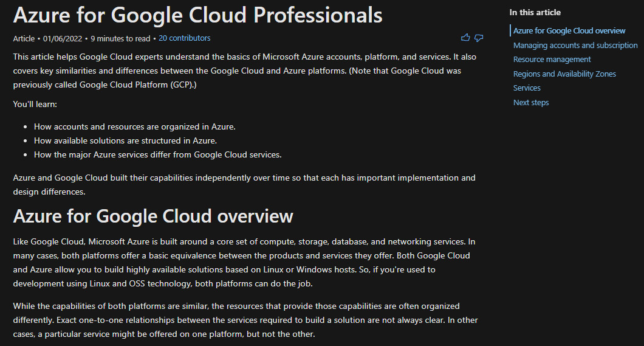Screen dimensions: 644x346
Task: Go to Managing accounts and subscription section
Action: pyautogui.click(x=575, y=45)
